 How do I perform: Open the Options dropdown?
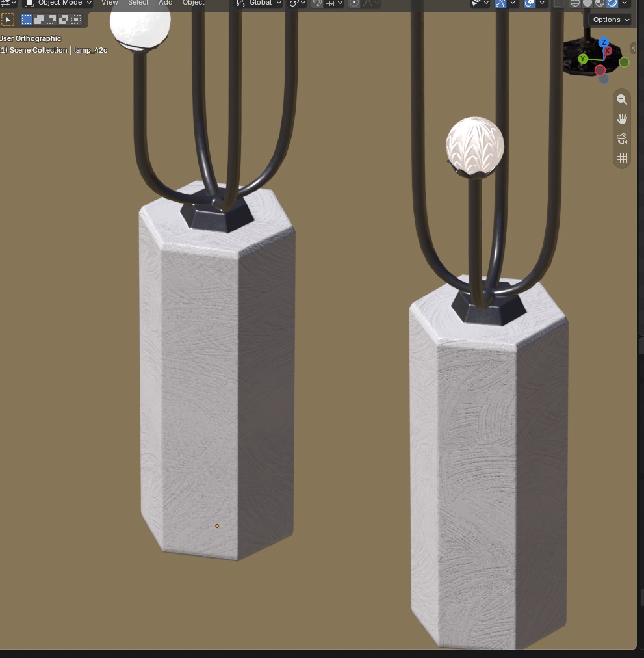[610, 20]
